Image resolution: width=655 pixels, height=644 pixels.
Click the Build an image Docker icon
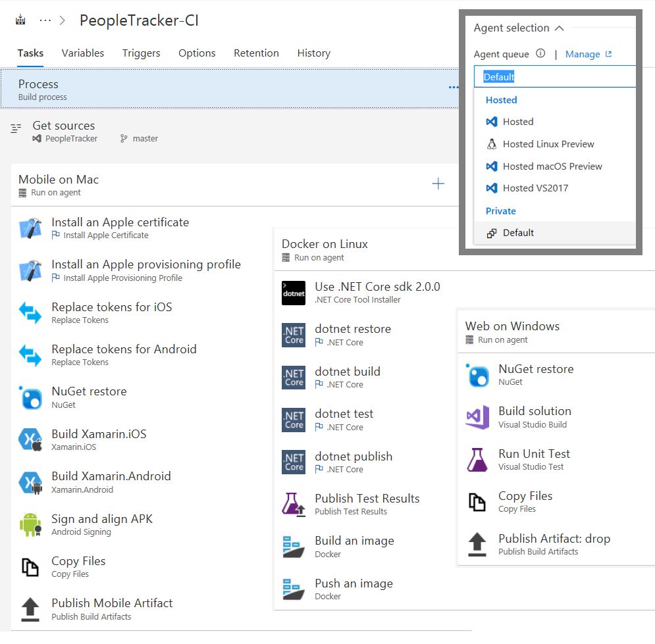[293, 547]
